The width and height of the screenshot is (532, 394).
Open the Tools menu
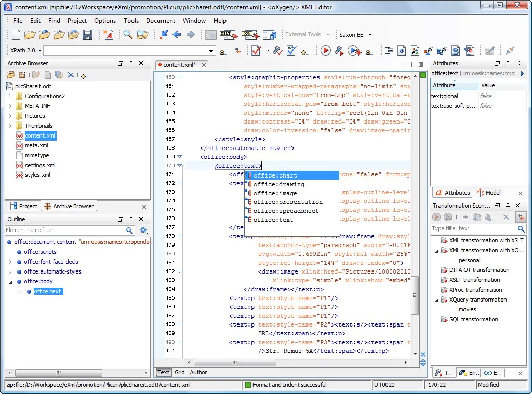pos(130,21)
